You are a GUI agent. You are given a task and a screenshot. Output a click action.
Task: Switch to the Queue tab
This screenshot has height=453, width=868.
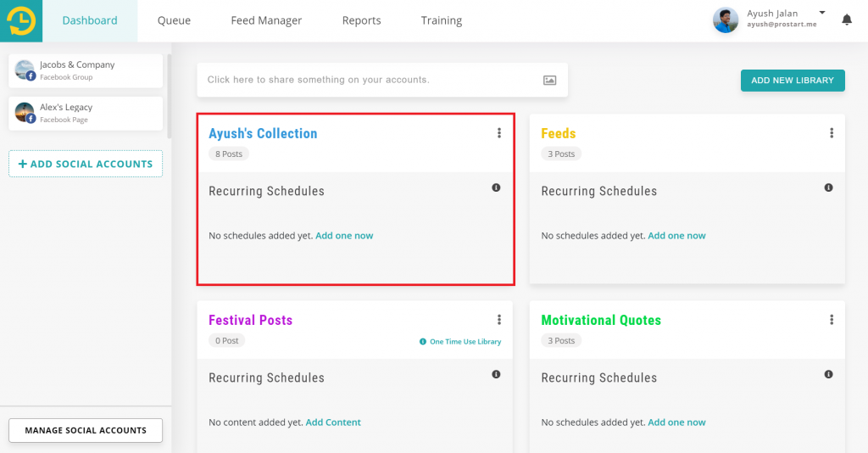click(x=174, y=20)
